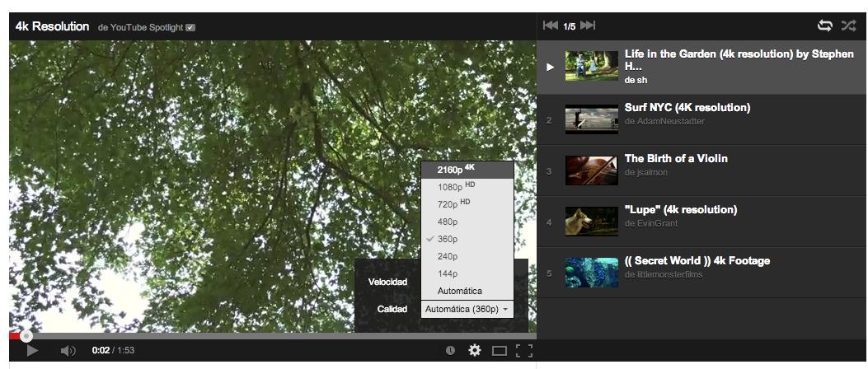Click the Surf NYC video thumbnail
Screen dimensions: 868x369
591,119
